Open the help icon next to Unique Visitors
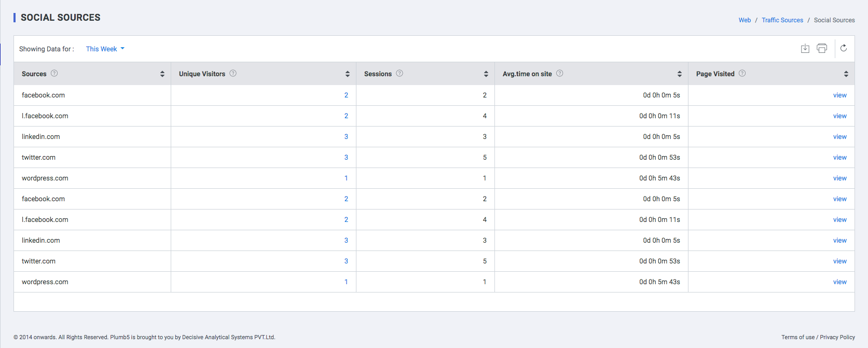The image size is (868, 348). pos(233,73)
